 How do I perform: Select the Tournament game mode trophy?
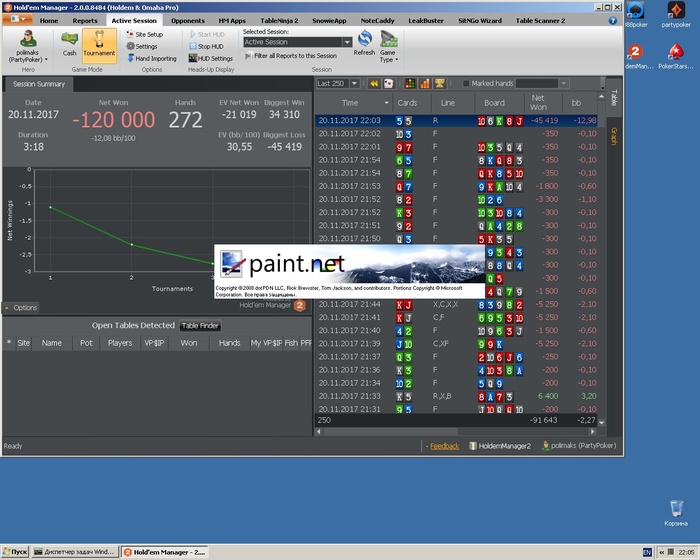[99, 44]
